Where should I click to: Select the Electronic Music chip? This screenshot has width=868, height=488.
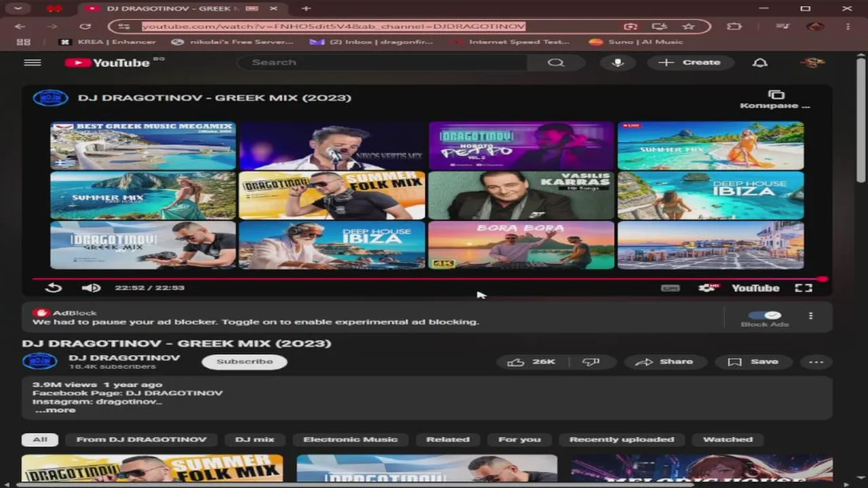351,440
